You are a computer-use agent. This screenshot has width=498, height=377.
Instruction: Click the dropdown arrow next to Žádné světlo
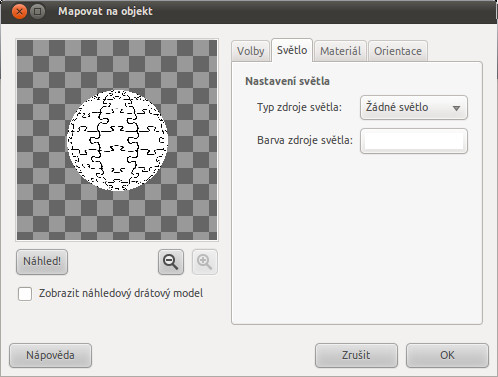(456, 108)
